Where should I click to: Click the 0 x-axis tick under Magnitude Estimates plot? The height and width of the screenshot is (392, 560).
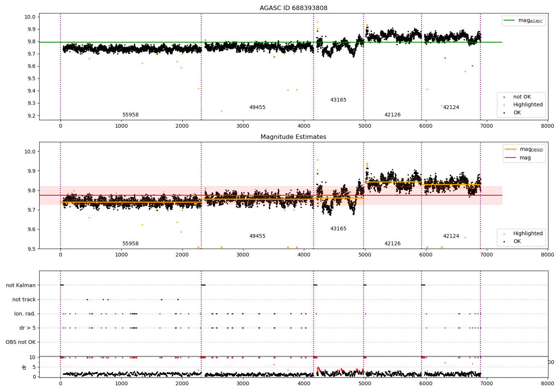pyautogui.click(x=60, y=255)
